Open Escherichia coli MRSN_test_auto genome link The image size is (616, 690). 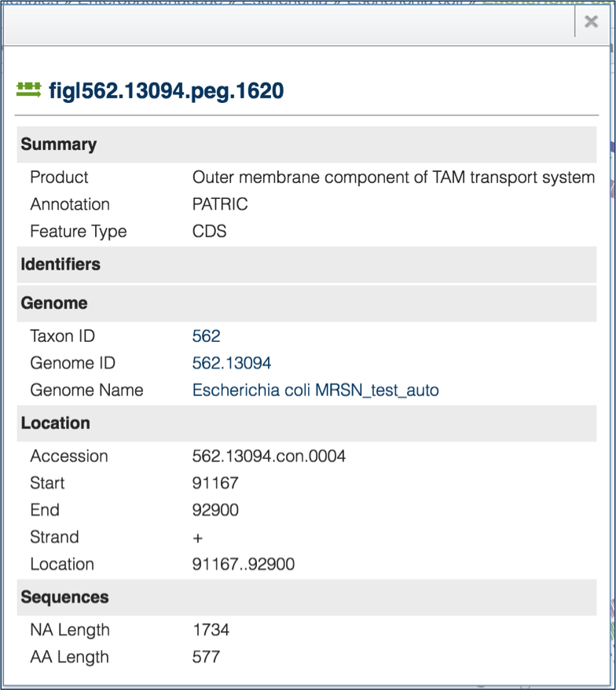[x=315, y=390]
